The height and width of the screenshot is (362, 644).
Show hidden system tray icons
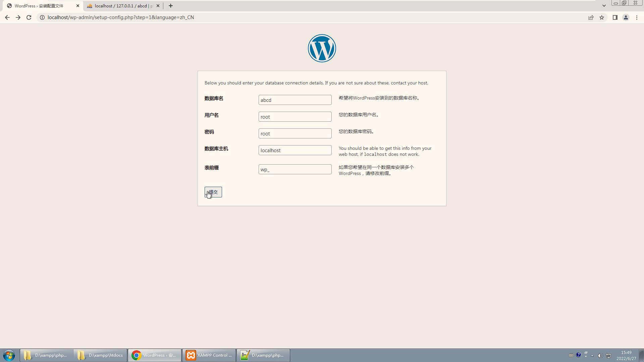pyautogui.click(x=592, y=355)
